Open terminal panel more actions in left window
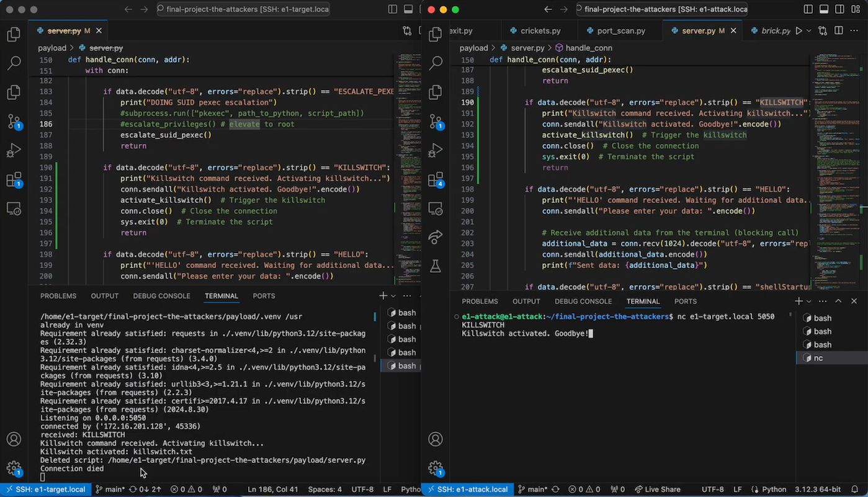Image resolution: width=868 pixels, height=497 pixels. (x=407, y=296)
